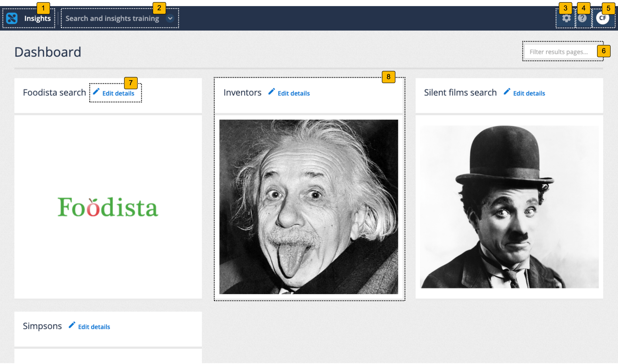The width and height of the screenshot is (618, 364).
Task: Click pencil icon next to Foodista search
Action: click(x=96, y=92)
